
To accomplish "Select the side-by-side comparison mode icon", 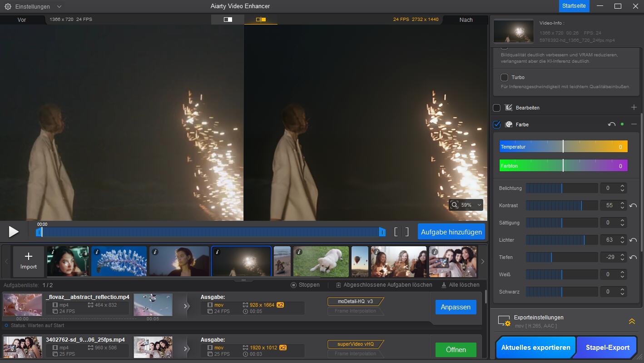I will click(x=261, y=20).
